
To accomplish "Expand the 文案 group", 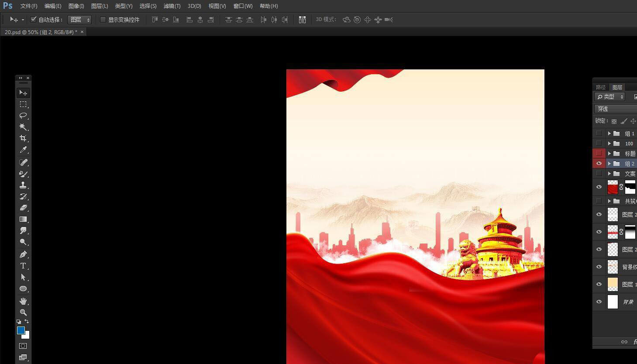I will (x=609, y=173).
